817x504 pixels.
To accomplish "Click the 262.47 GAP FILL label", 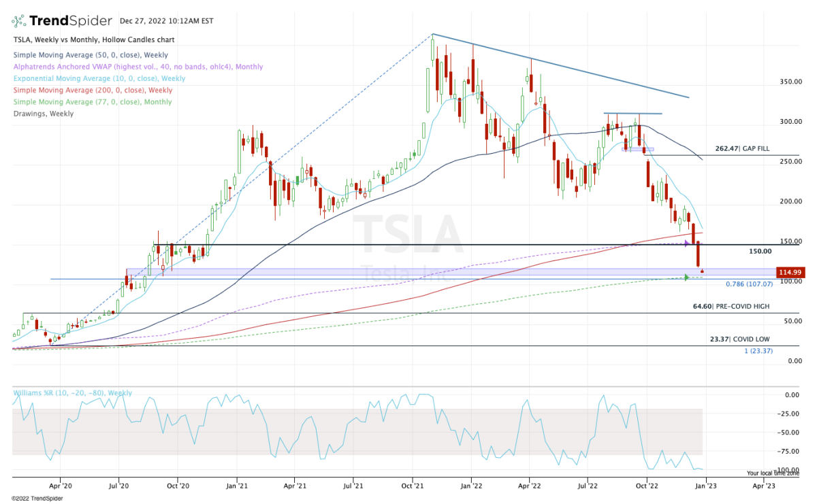I will point(743,148).
